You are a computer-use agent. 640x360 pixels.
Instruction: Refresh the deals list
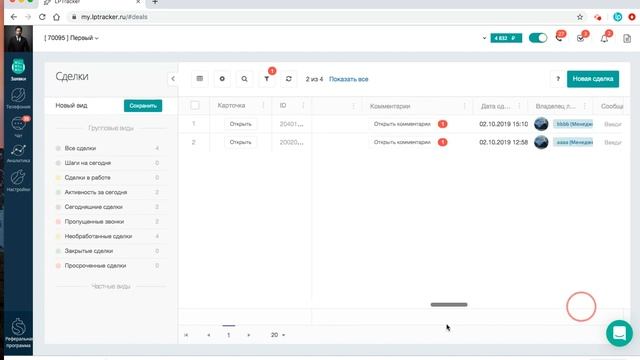coord(289,79)
